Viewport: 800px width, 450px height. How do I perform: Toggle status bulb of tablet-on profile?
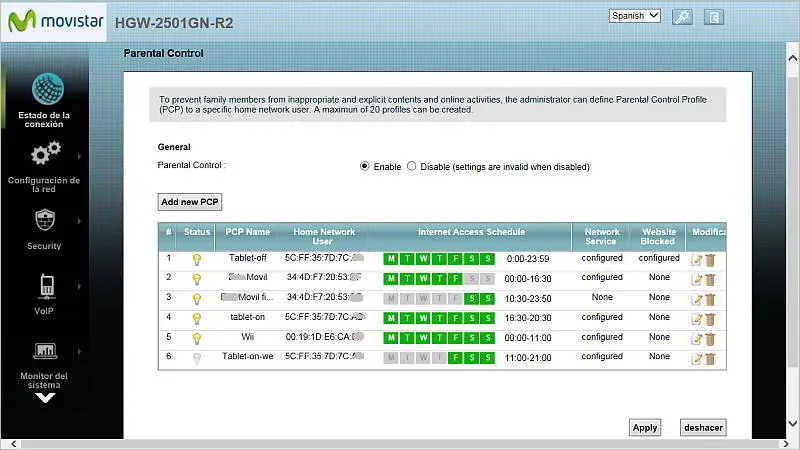tap(197, 319)
